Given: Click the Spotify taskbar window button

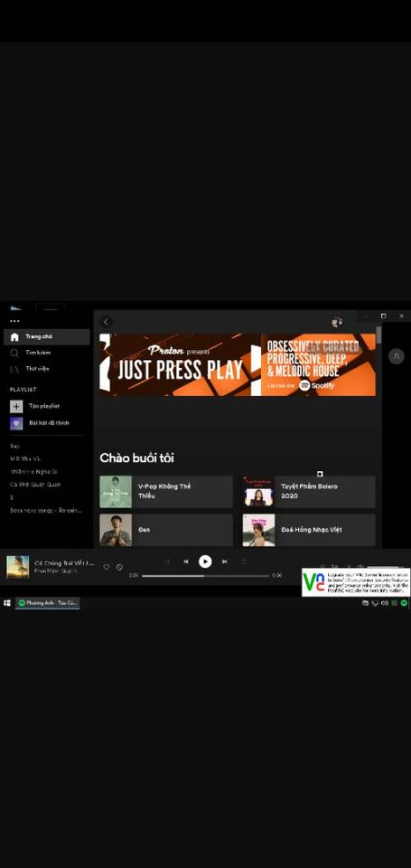Looking at the screenshot, I should click(x=48, y=603).
